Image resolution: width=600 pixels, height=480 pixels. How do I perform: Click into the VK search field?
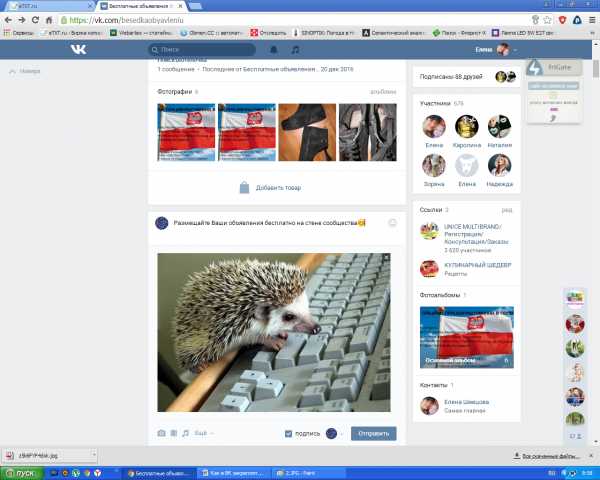pos(202,50)
